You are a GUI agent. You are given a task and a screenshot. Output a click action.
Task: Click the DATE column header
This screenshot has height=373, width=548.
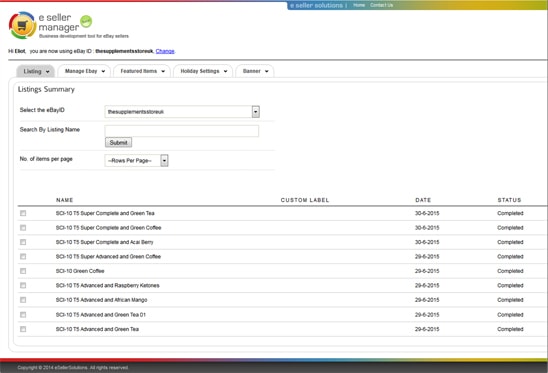[423, 200]
